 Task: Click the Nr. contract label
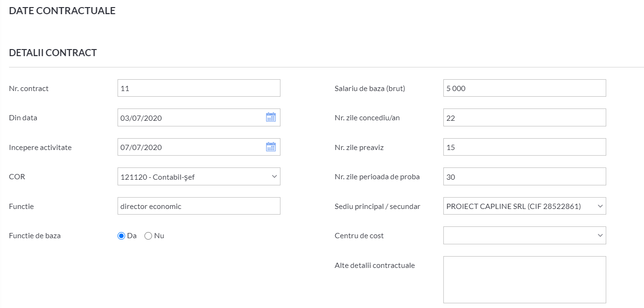[29, 88]
